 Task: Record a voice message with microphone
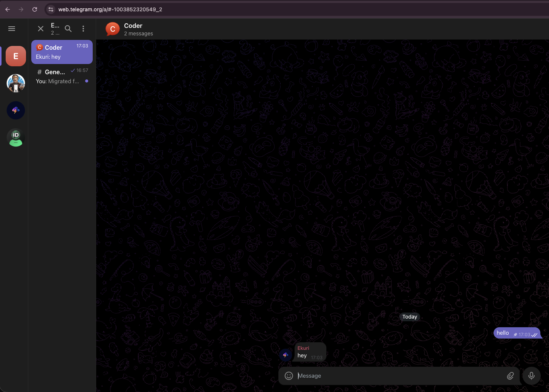(531, 376)
